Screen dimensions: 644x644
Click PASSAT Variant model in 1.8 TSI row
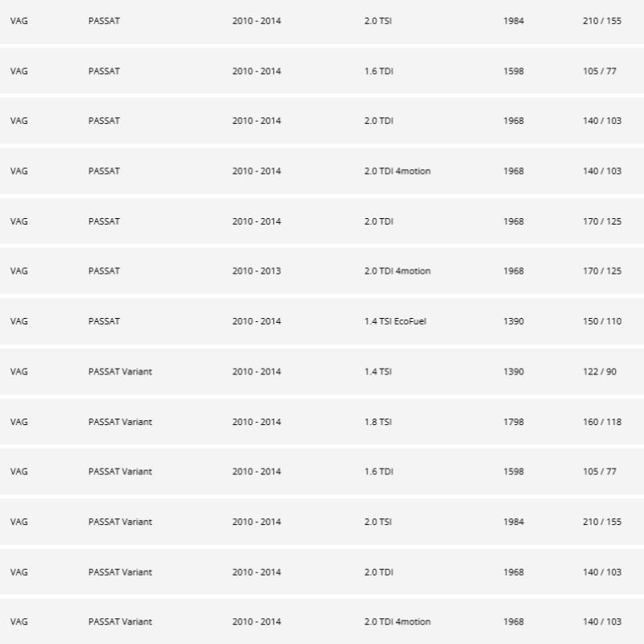pos(120,422)
